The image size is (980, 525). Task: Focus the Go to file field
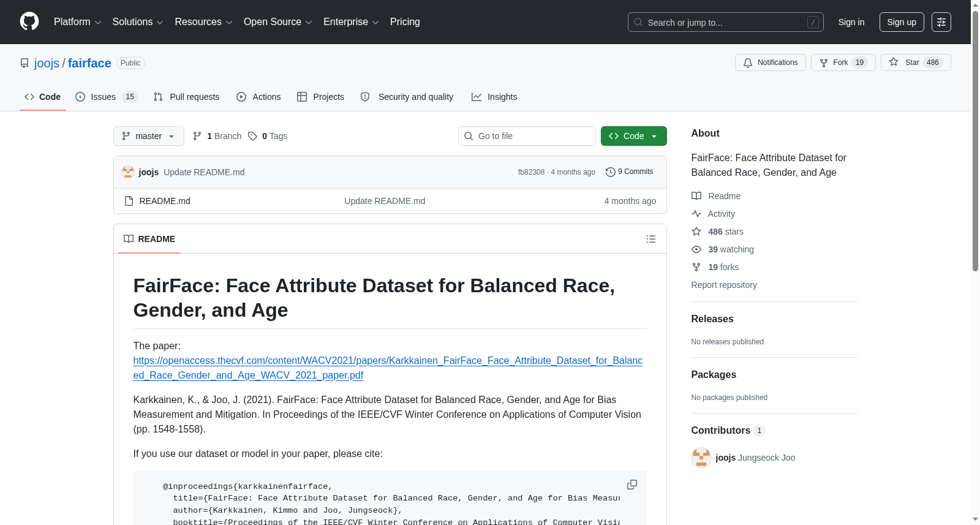coord(527,136)
